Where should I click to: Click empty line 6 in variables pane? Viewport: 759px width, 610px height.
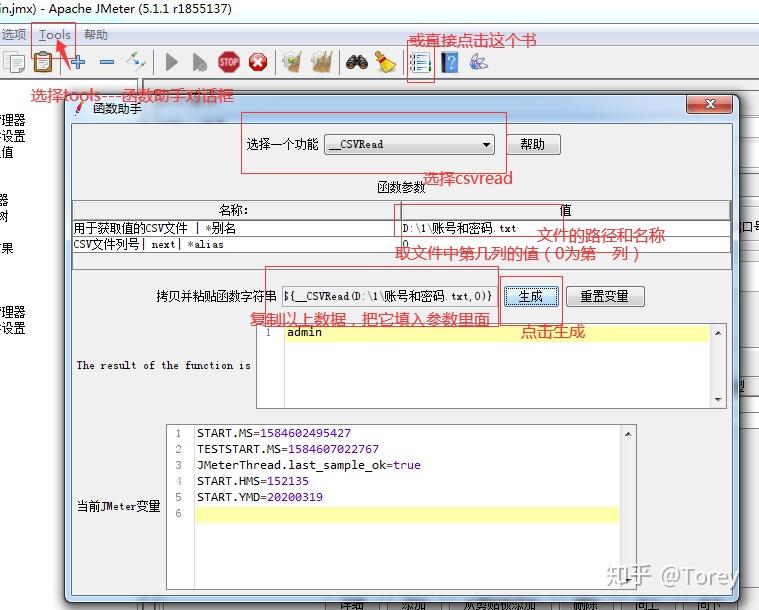pyautogui.click(x=407, y=514)
